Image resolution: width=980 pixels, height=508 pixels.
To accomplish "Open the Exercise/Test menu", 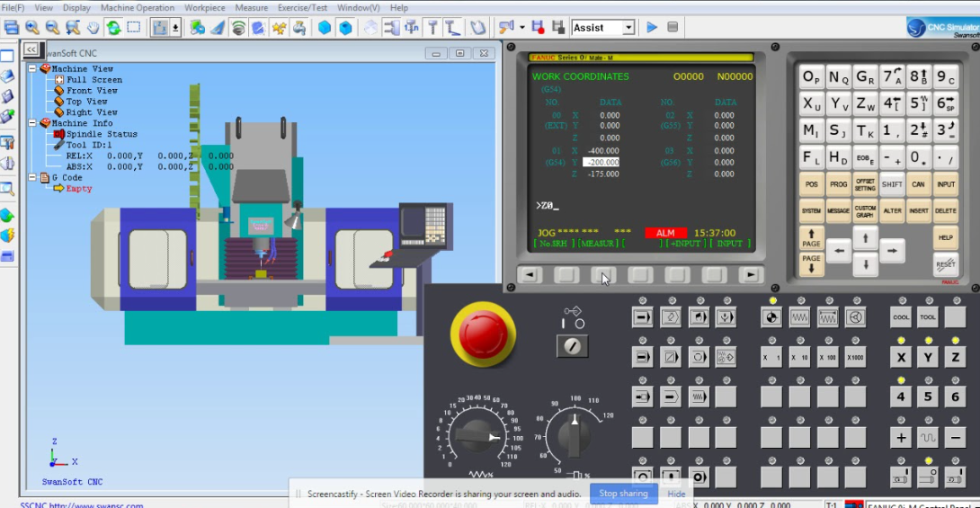I will pyautogui.click(x=302, y=7).
